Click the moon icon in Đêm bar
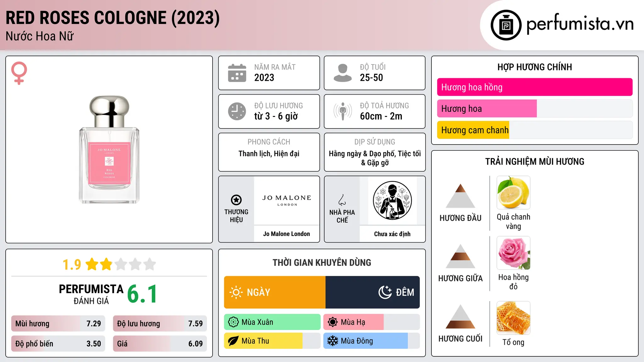 [x=385, y=292]
